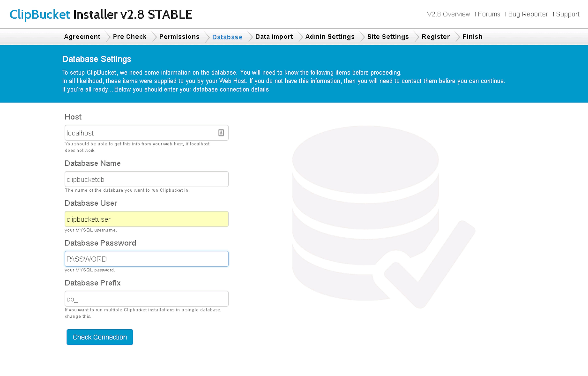Open the Support link
588x376 pixels.
567,14
